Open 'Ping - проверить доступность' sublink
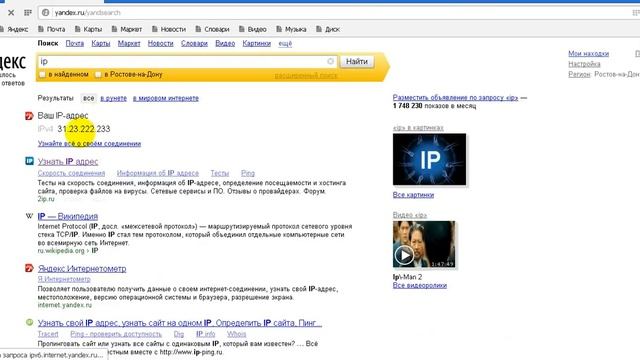The image size is (640, 360). 116,334
